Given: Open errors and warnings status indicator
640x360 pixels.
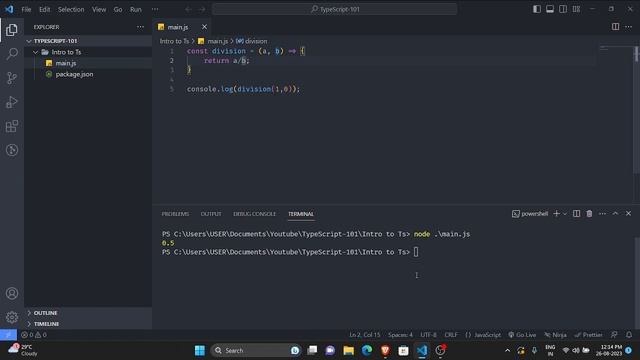Looking at the screenshot, I should tap(34, 335).
